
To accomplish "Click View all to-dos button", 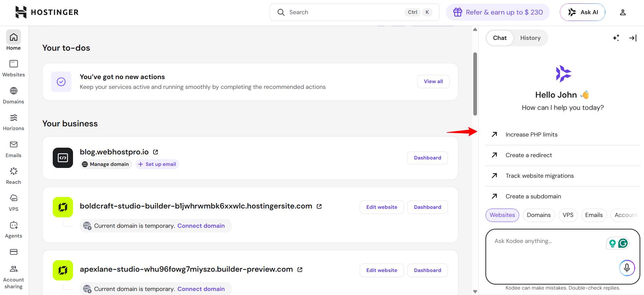I will click(x=433, y=81).
